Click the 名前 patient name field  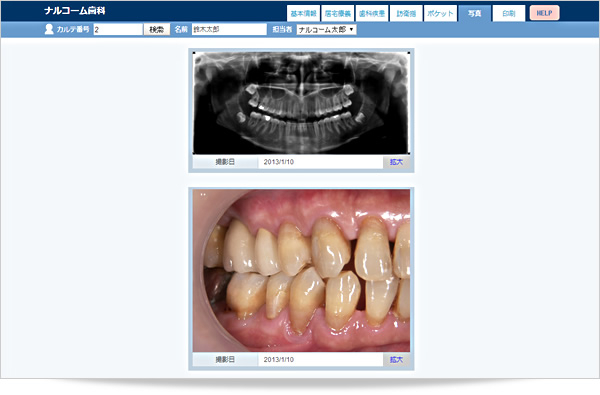[229, 29]
